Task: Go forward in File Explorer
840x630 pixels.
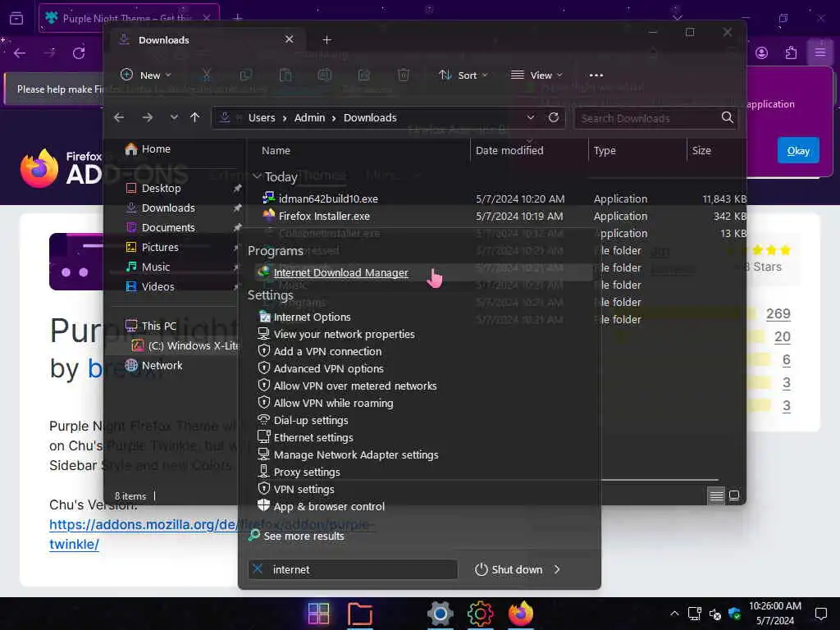Action: (148, 117)
